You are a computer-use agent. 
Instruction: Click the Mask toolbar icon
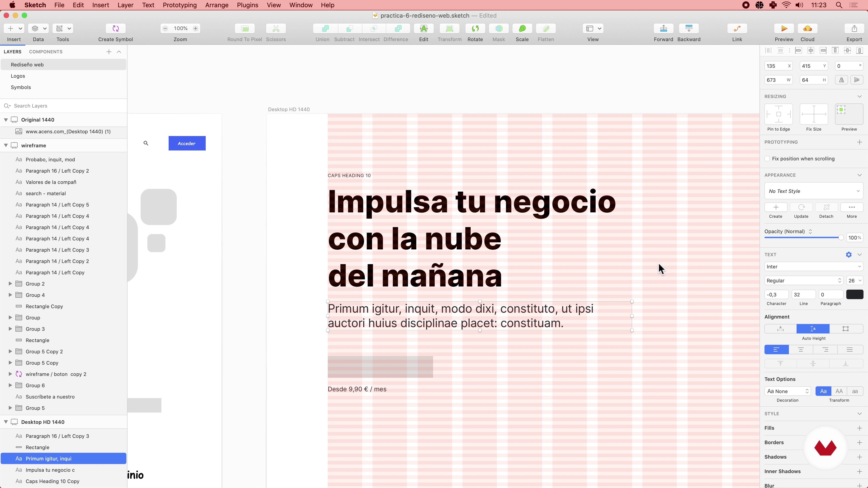(499, 29)
